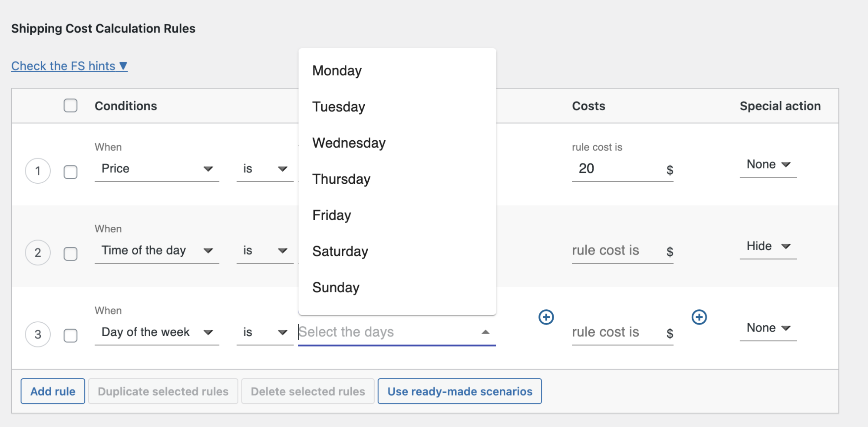This screenshot has width=868, height=427.
Task: Click the plus icon beside rule 3 cost
Action: 699,317
